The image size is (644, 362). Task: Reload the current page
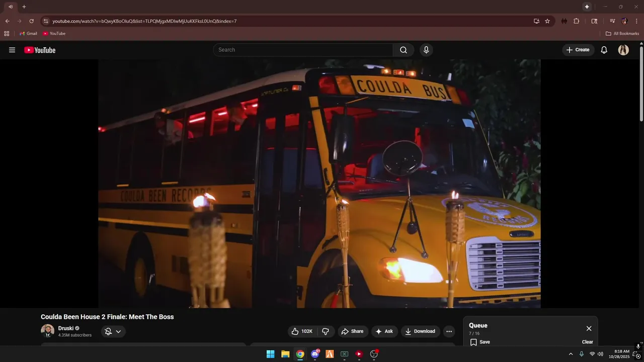[x=31, y=21]
